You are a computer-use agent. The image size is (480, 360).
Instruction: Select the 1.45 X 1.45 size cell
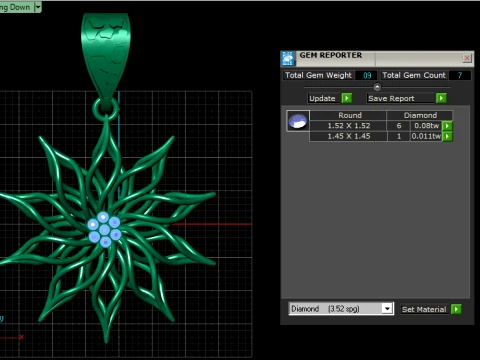(349, 136)
